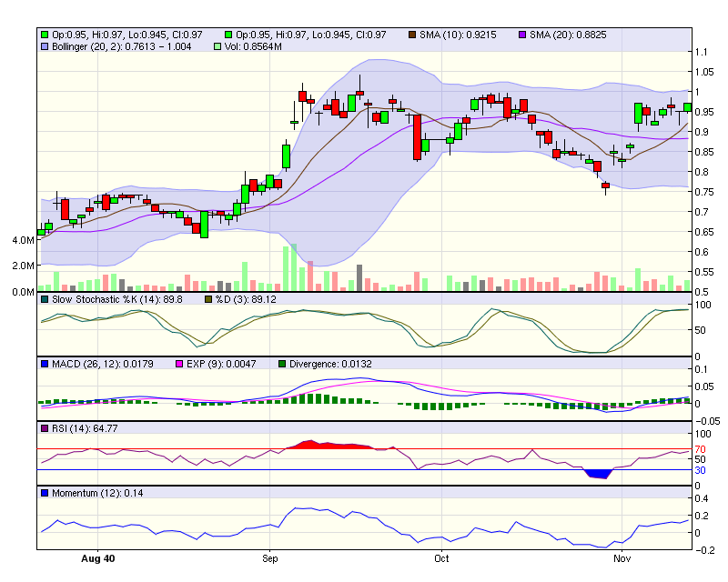This screenshot has width=728, height=582.
Task: Click the EXP (9) legend icon
Action: pyautogui.click(x=179, y=362)
